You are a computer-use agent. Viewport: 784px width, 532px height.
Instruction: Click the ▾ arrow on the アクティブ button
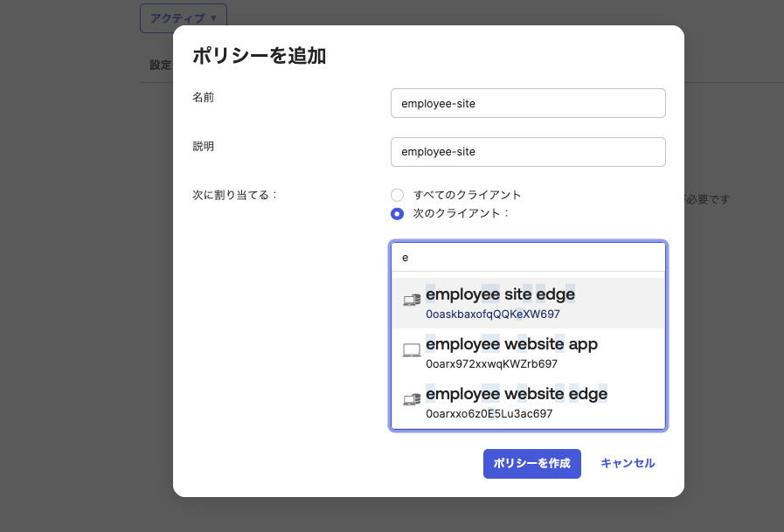tap(215, 17)
